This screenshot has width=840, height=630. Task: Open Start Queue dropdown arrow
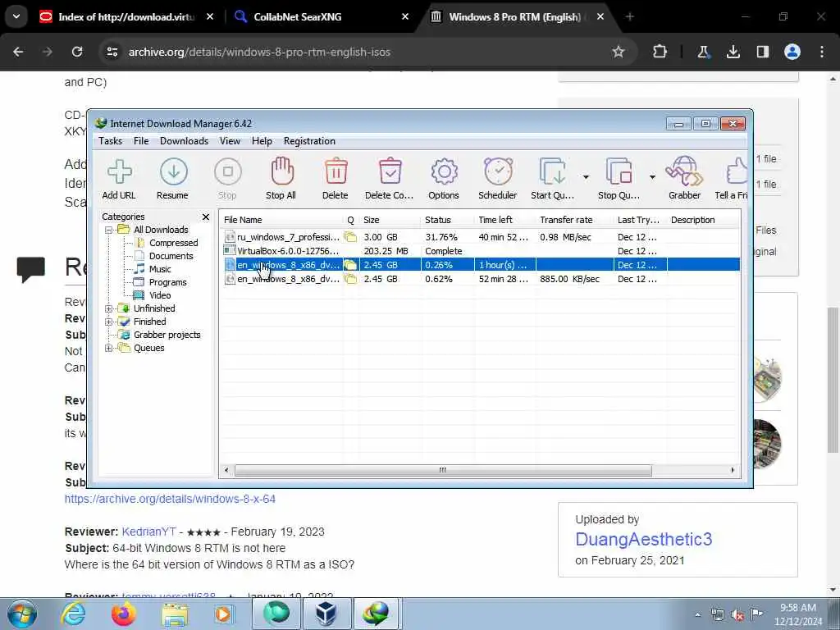point(586,177)
